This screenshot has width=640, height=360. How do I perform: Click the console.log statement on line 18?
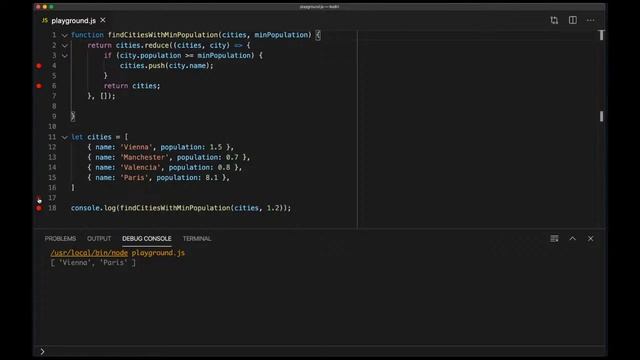[181, 208]
